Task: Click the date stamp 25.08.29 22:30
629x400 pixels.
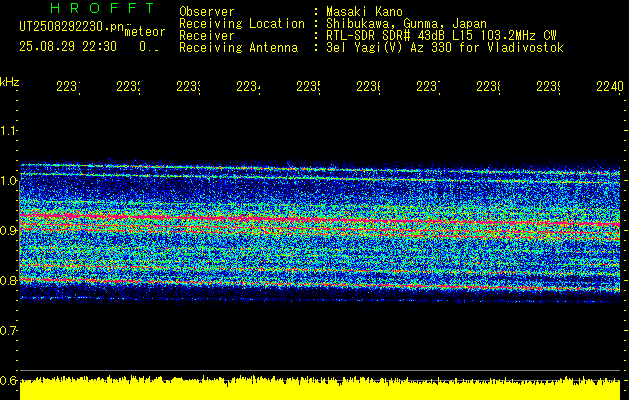Action: tap(68, 47)
